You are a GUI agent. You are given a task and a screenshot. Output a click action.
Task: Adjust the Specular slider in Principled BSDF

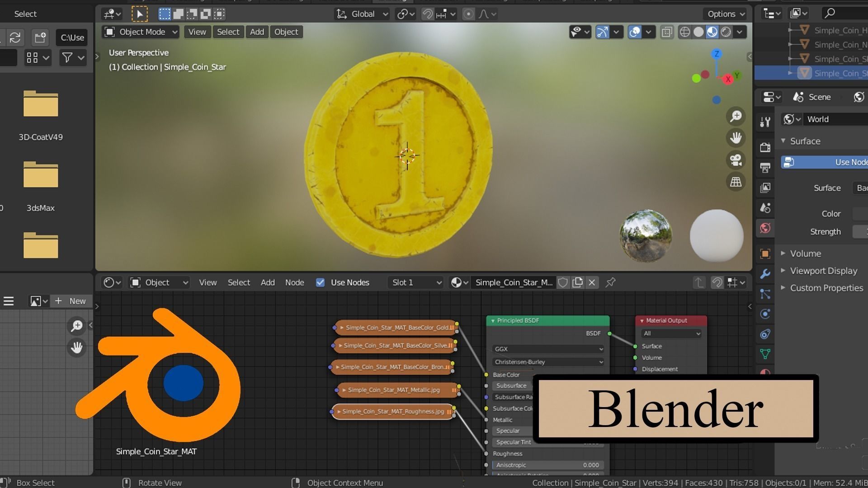point(512,431)
